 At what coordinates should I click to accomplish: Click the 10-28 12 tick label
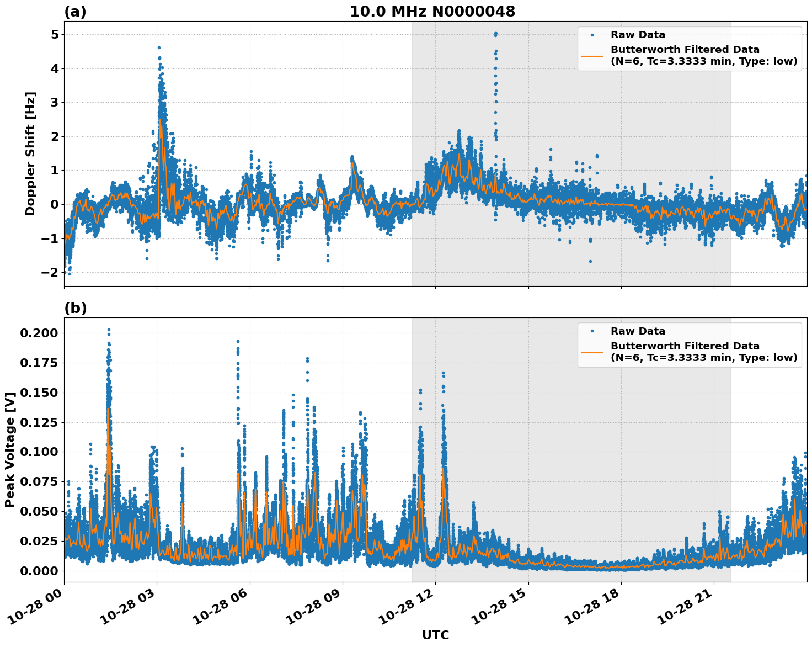tap(408, 607)
